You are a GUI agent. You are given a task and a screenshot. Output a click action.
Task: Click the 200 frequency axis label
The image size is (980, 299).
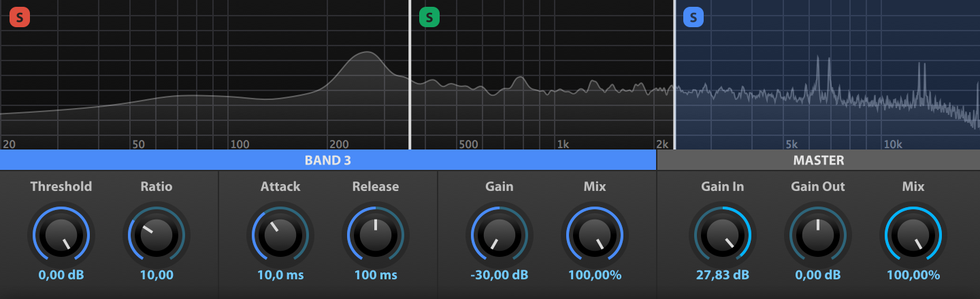tap(339, 144)
